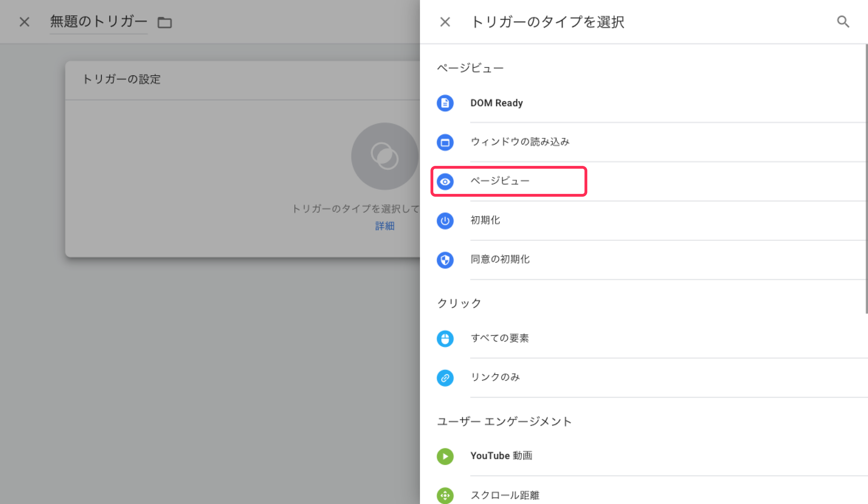The image size is (868, 504).
Task: Click the trigger type list scrollbar
Action: click(866, 178)
